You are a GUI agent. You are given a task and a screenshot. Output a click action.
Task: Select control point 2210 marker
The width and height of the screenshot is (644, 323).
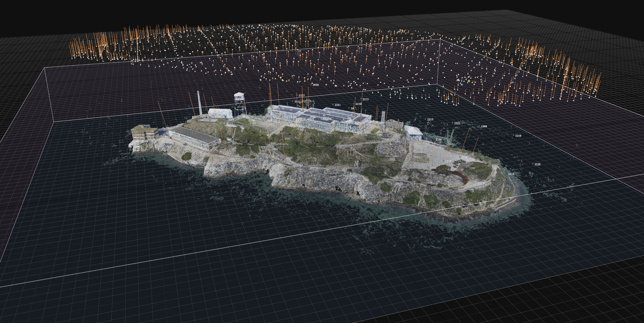[354, 104]
